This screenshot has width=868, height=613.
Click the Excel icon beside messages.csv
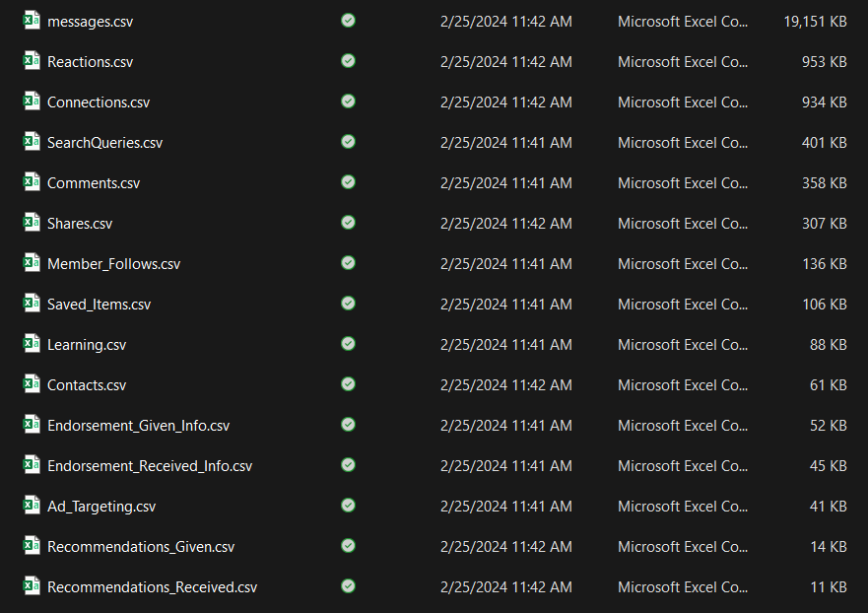click(32, 21)
